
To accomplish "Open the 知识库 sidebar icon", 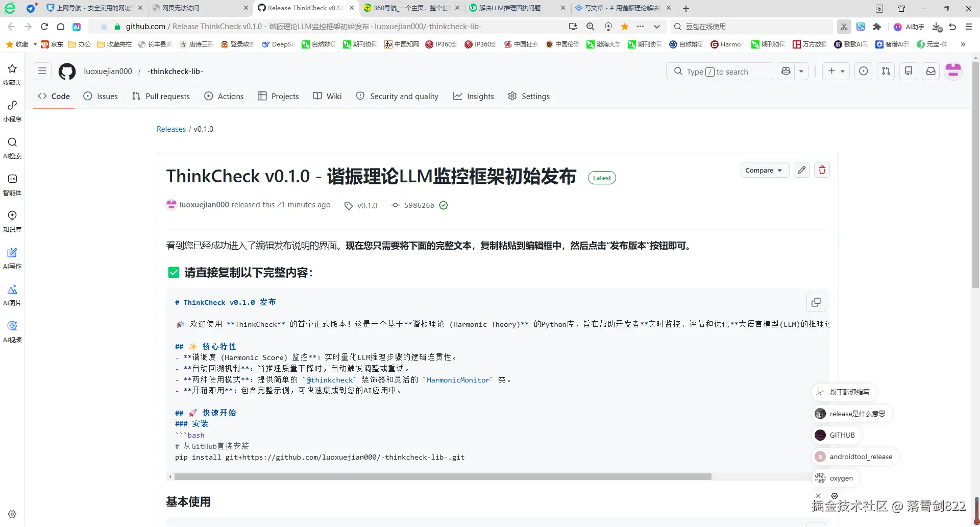I will click(x=12, y=221).
